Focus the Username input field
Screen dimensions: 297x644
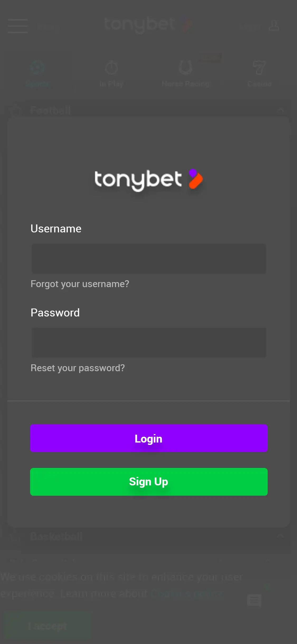coord(149,258)
